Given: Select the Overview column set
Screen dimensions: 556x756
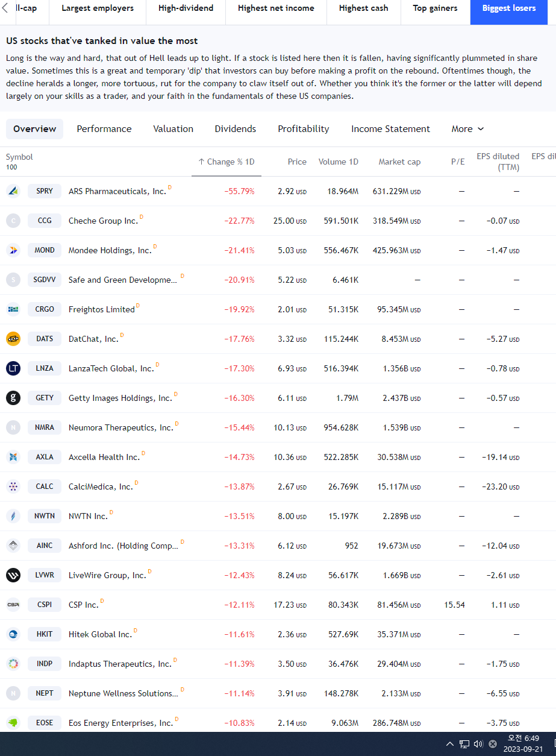Looking at the screenshot, I should pyautogui.click(x=35, y=129).
